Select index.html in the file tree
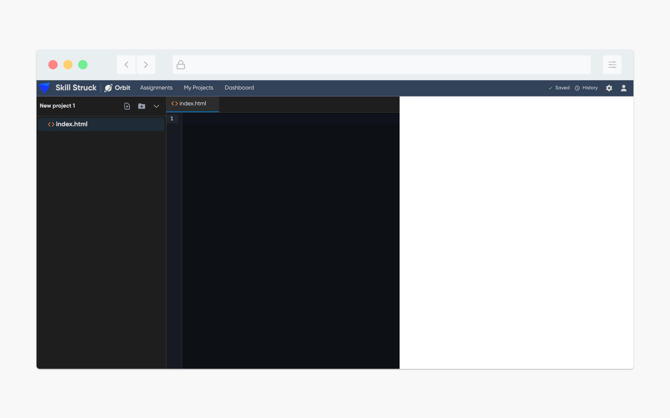This screenshot has width=670, height=418. 101,124
